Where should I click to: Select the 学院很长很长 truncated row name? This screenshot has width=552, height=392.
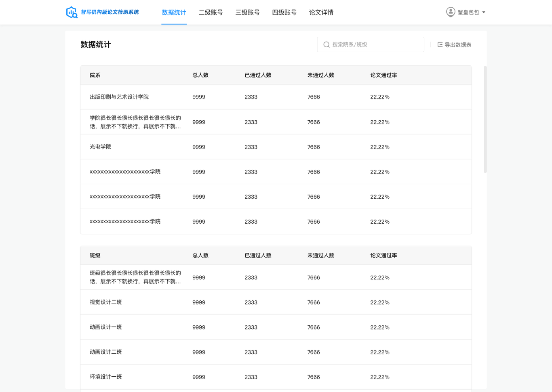click(x=135, y=122)
